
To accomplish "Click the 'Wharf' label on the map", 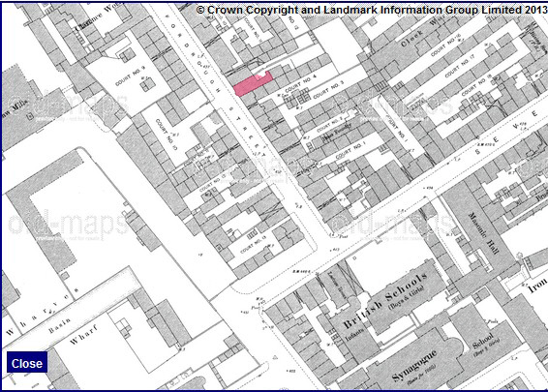I will point(84,334).
